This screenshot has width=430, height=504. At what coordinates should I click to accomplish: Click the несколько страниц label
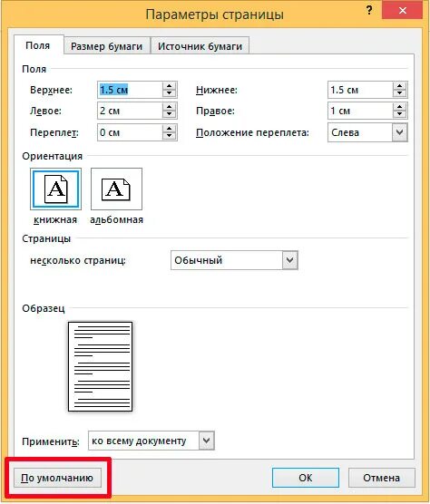(x=78, y=260)
